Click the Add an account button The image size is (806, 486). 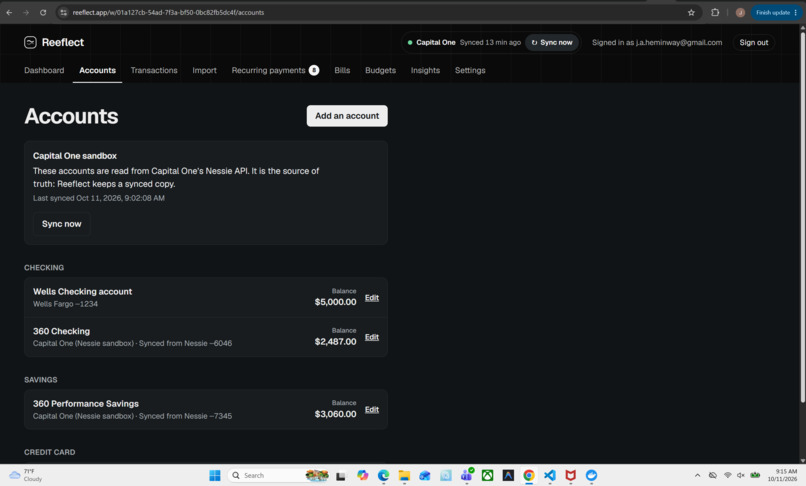347,116
